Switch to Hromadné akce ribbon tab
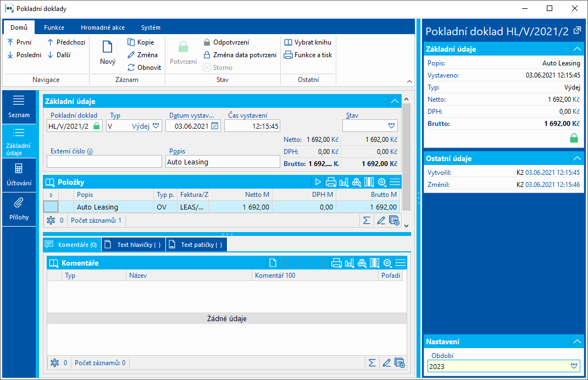 [103, 27]
